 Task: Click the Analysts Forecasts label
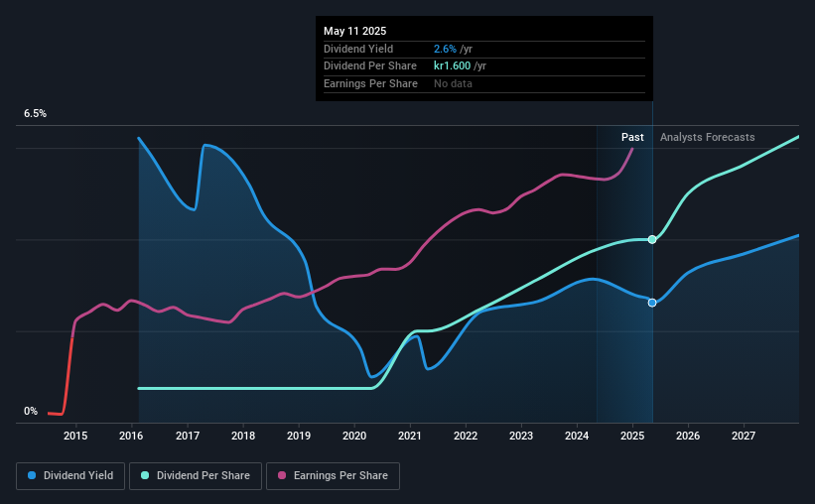coord(708,137)
